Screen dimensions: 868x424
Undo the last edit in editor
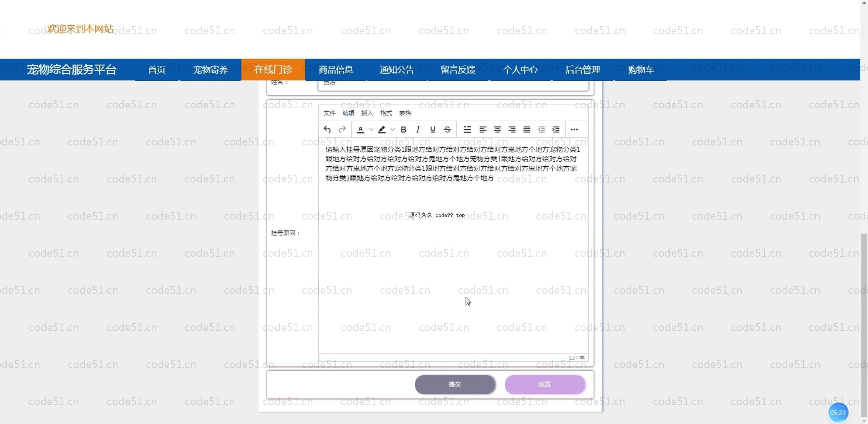tap(327, 130)
